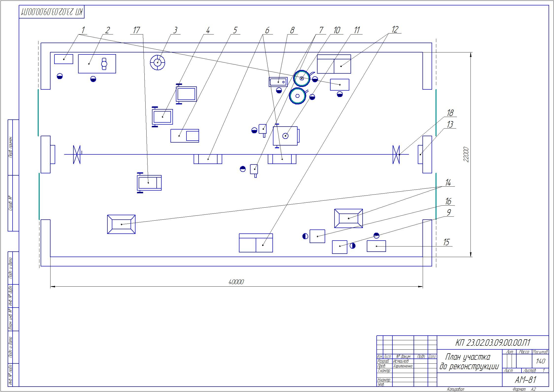The width and height of the screenshot is (554, 392).
Task: Select the right valve symbol near label 18
Action: [396, 154]
